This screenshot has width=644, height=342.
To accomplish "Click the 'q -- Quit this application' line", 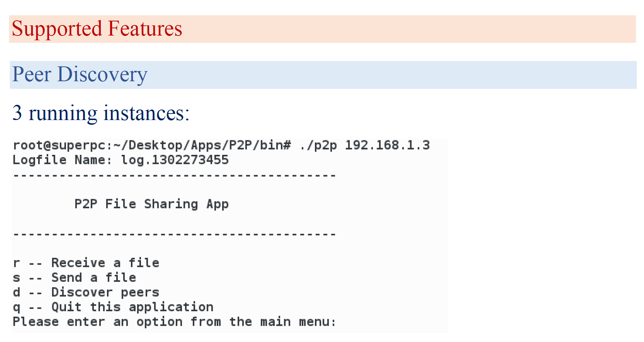I will pyautogui.click(x=113, y=307).
